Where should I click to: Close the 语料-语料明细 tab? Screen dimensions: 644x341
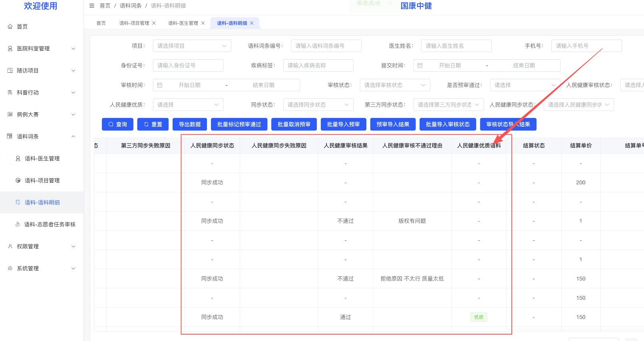(x=252, y=23)
